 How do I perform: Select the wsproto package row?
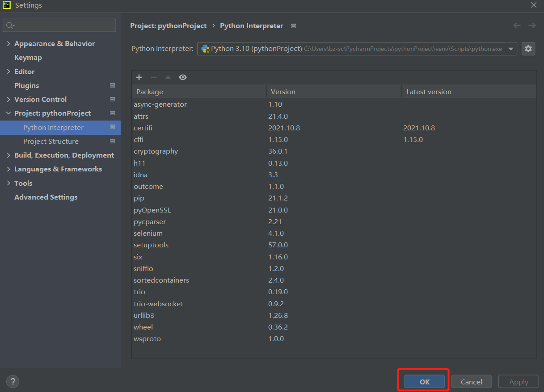click(334, 338)
